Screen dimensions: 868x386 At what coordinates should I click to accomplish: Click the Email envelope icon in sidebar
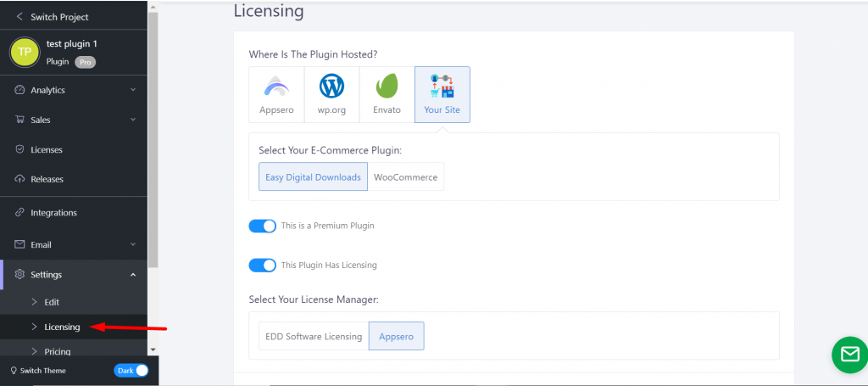coord(20,244)
